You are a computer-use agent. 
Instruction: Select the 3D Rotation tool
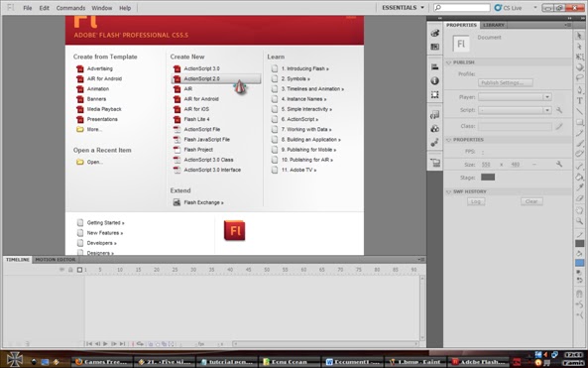coord(579,67)
